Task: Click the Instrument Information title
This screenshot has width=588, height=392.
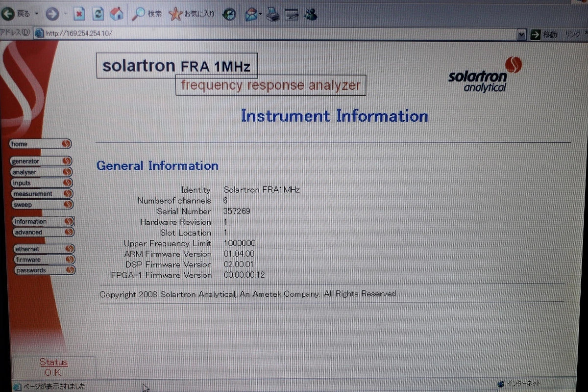Action: [335, 116]
